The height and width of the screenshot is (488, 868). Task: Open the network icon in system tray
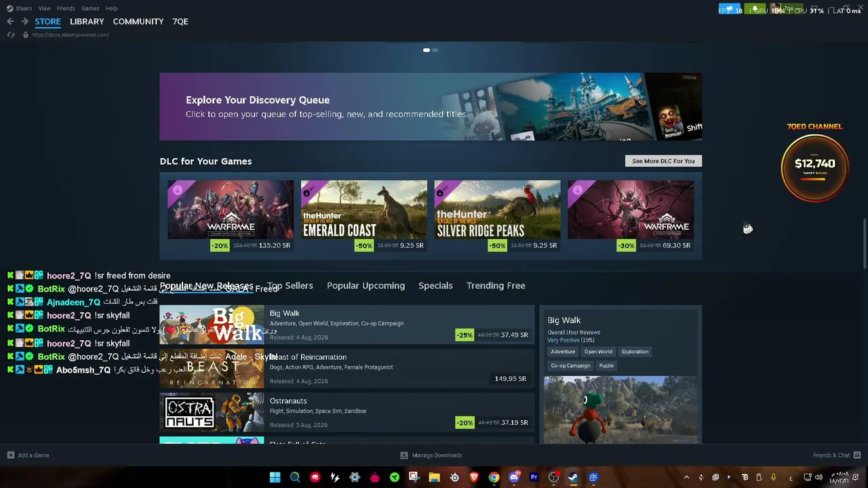(x=808, y=477)
